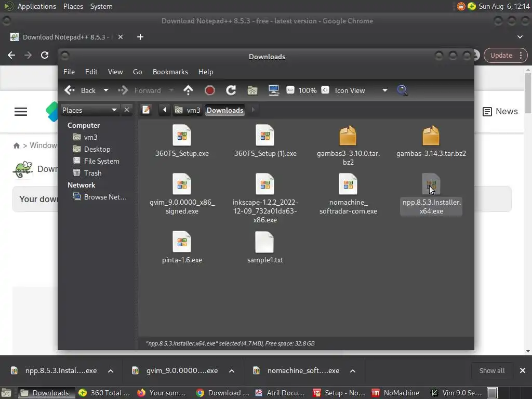
Task: Reload the Downloads folder view
Action: click(231, 90)
